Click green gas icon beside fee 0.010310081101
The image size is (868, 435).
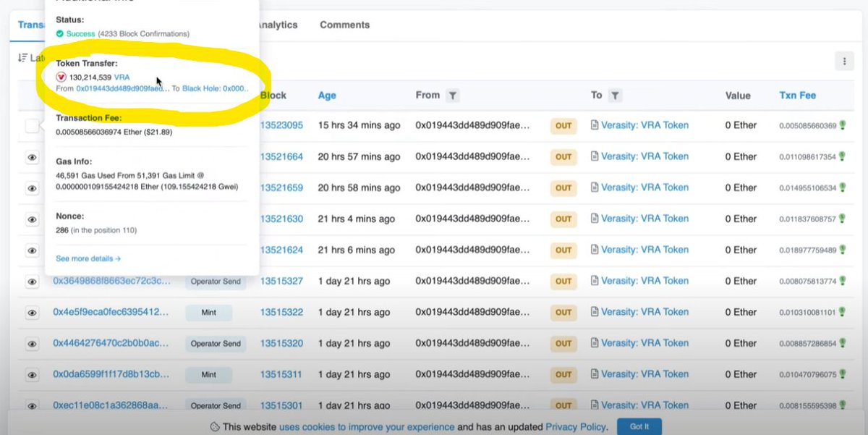pyautogui.click(x=842, y=312)
